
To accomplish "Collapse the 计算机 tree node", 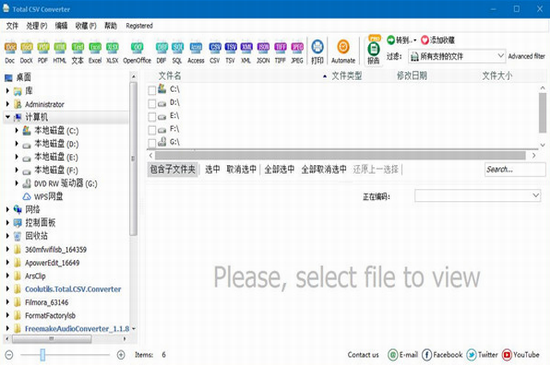I will (8, 117).
